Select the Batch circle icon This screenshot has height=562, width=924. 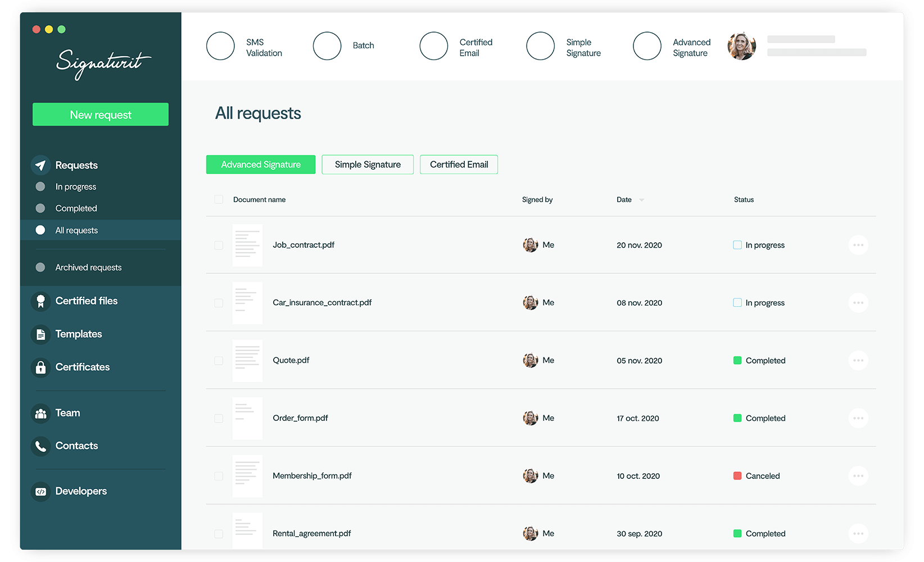[x=327, y=46]
